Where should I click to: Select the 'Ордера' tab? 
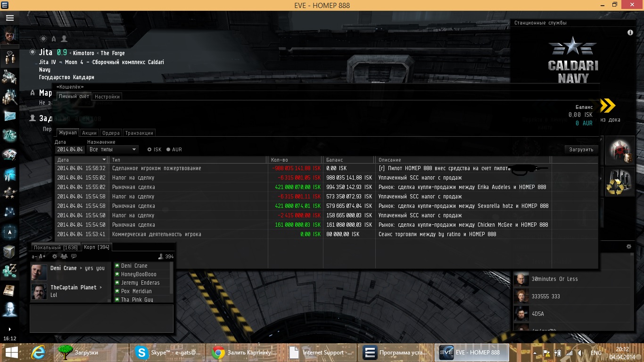pos(111,133)
